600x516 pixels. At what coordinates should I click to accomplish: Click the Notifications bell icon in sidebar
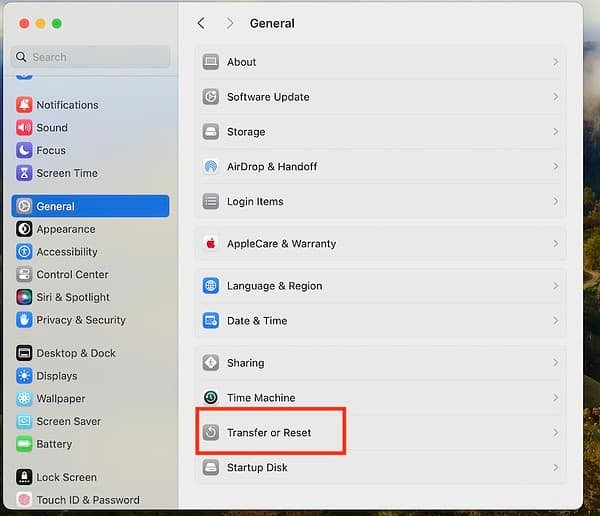click(x=24, y=105)
